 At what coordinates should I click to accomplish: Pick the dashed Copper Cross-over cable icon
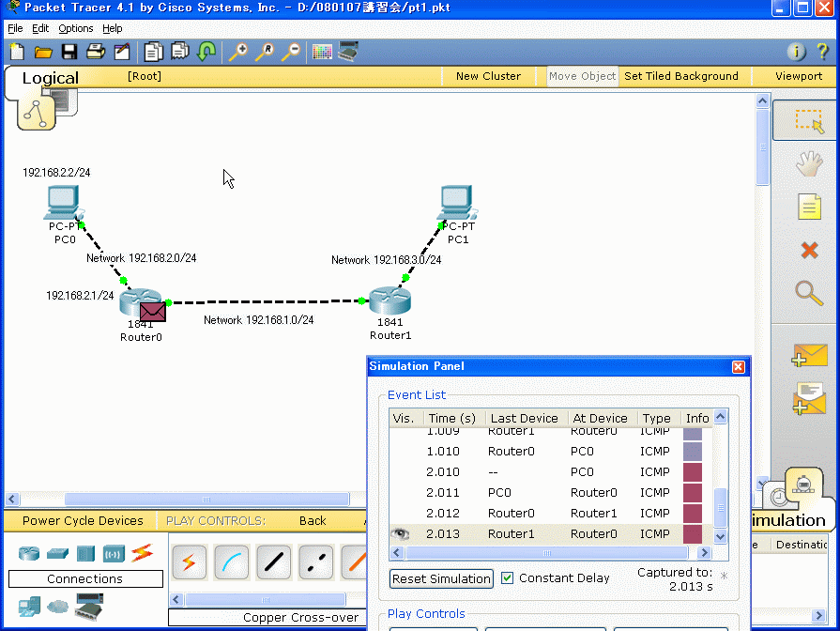pos(316,562)
